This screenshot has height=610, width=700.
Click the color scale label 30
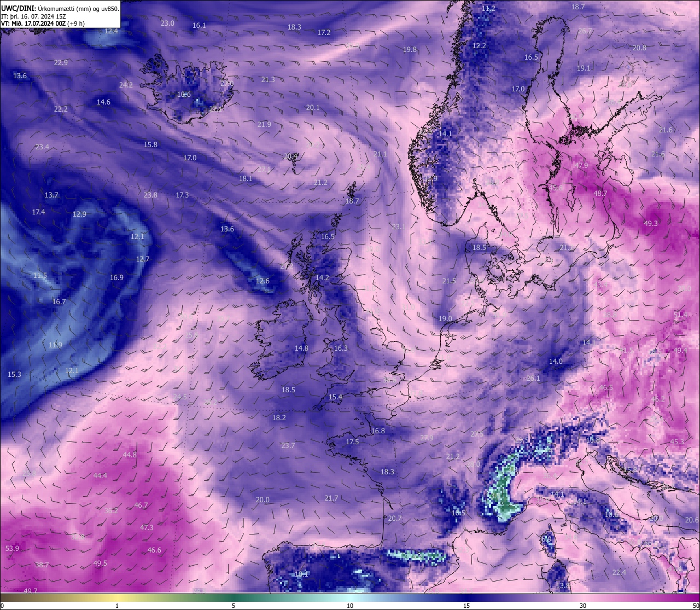pos(583,606)
